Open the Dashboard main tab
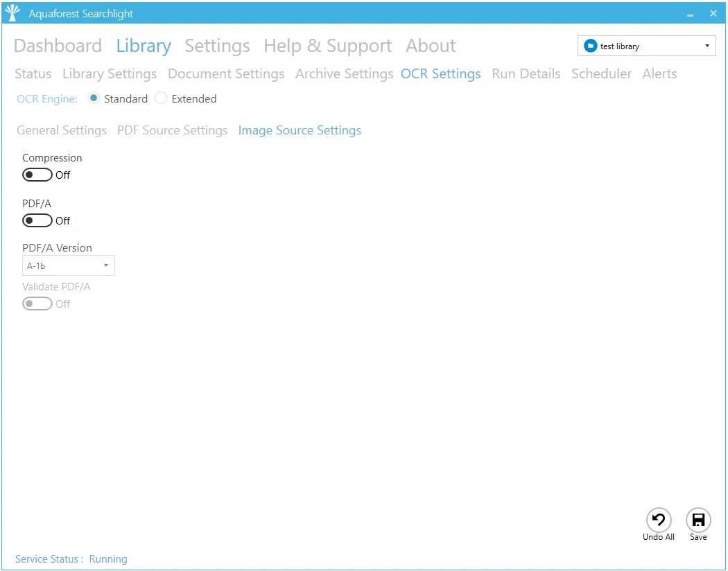This screenshot has height=571, width=728. [58, 46]
